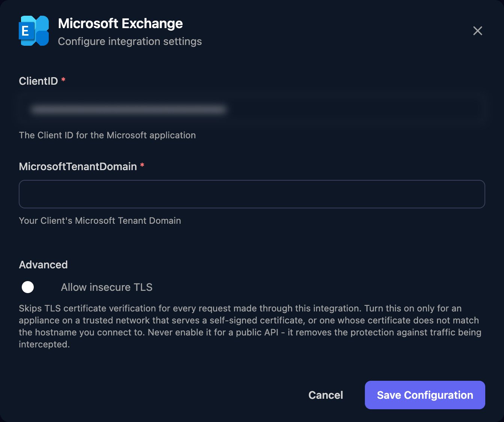Screen dimensions: 504x422
Task: Click the Microsoft Exchange logo icon
Action: pos(34,31)
